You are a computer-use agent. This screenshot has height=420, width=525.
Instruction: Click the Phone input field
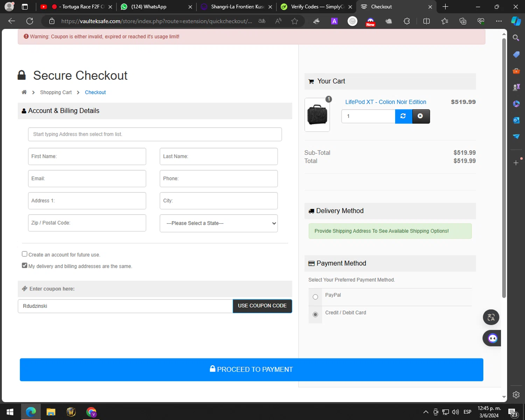(219, 178)
